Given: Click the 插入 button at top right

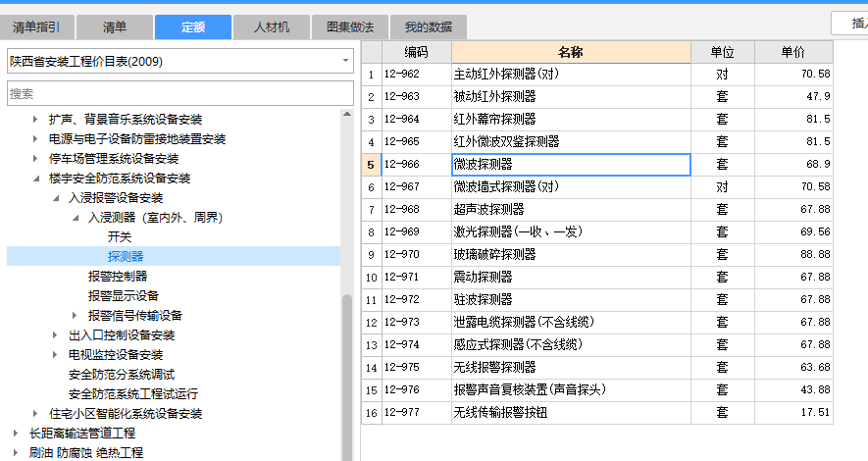Looking at the screenshot, I should click(850, 24).
